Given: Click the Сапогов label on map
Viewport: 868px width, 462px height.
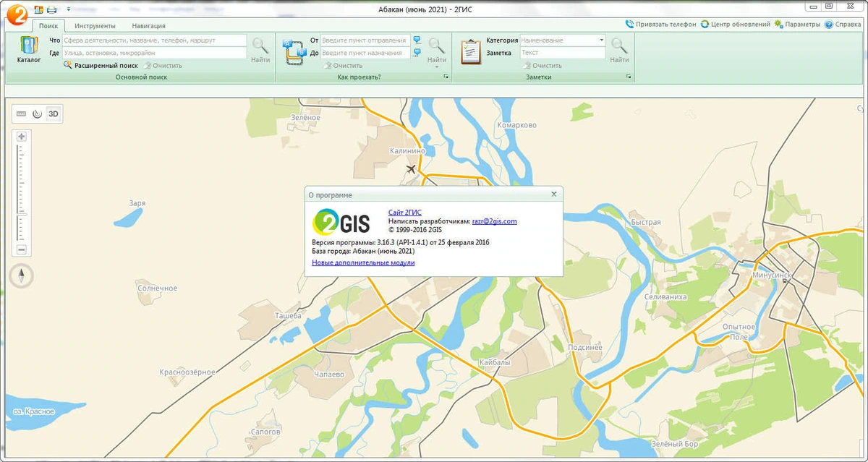Looking at the screenshot, I should 265,432.
